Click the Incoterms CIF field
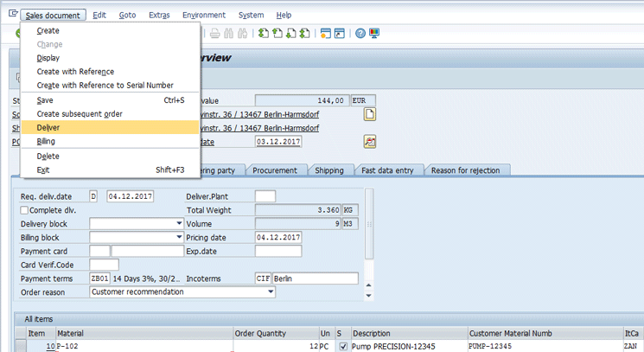This screenshot has width=644, height=352. [x=263, y=278]
